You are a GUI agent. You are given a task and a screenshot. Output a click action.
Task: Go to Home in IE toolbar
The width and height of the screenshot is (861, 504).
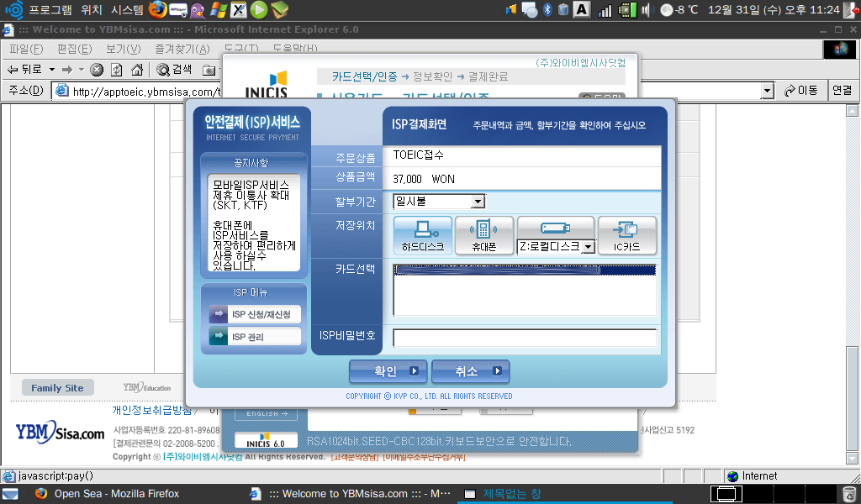click(x=137, y=69)
